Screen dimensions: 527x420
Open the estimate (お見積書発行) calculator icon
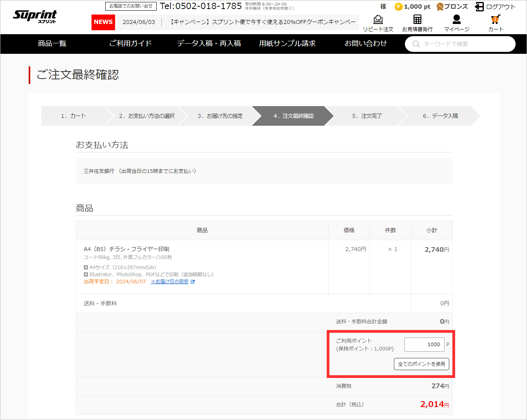click(417, 20)
